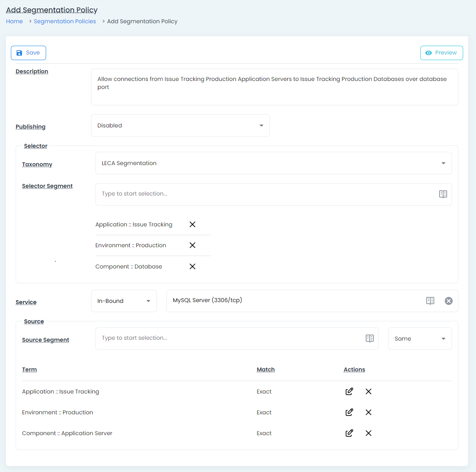Click into the Description text area

274,87
